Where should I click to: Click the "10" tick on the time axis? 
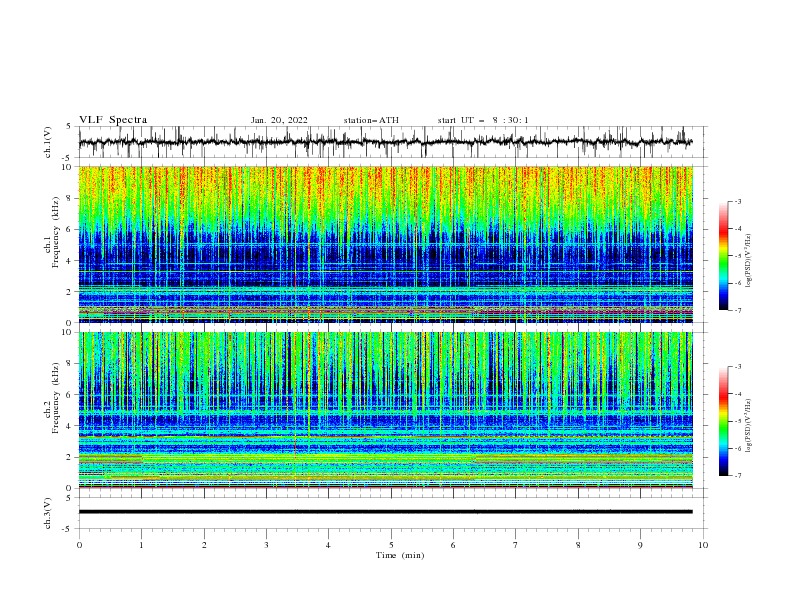click(x=703, y=545)
